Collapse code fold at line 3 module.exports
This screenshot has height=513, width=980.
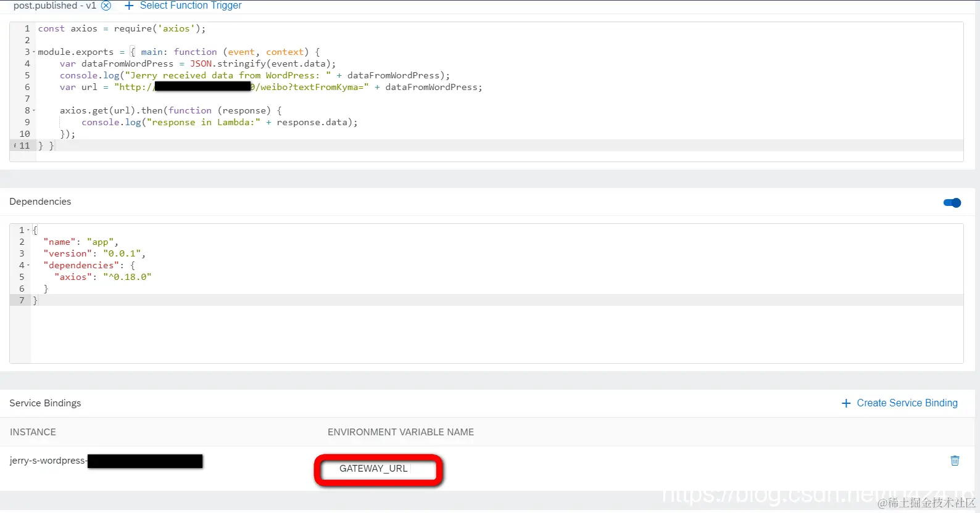tap(34, 52)
